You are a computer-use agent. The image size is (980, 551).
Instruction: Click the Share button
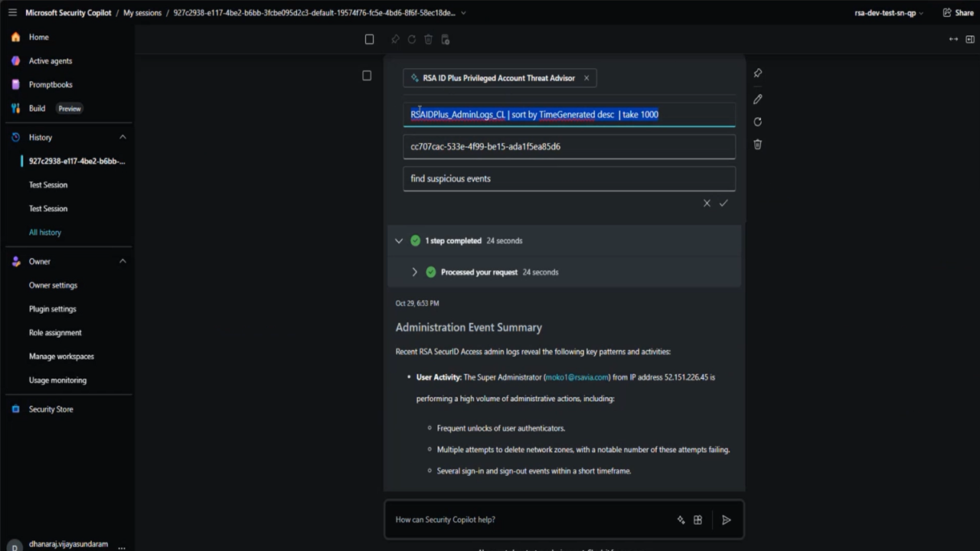958,12
